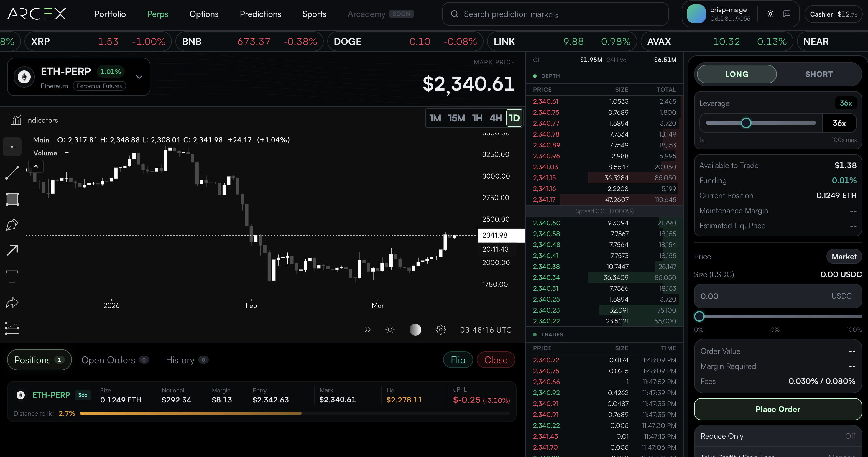Click the share chart icon

click(12, 303)
